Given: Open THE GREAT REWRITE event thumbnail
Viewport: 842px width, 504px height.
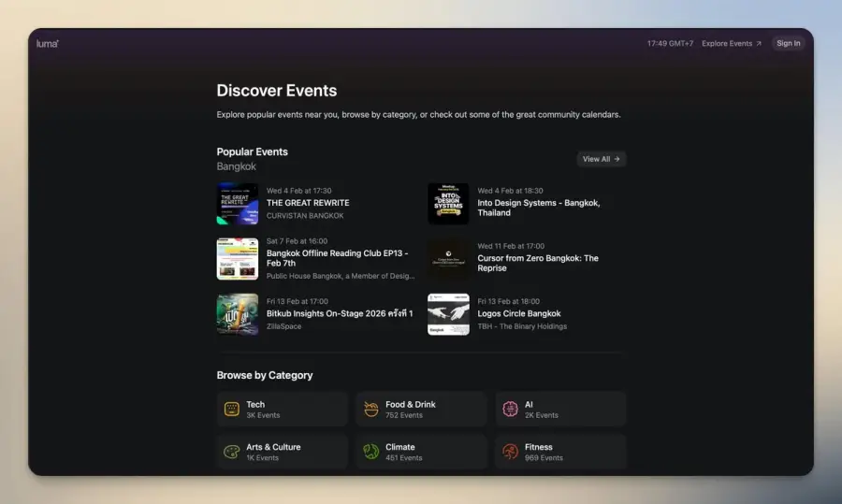Looking at the screenshot, I should tap(238, 204).
